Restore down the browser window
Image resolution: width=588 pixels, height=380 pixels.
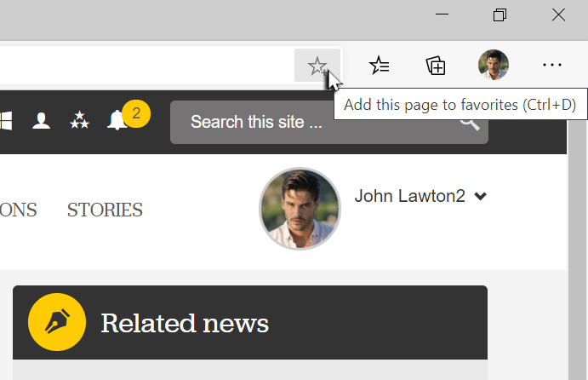(x=500, y=15)
